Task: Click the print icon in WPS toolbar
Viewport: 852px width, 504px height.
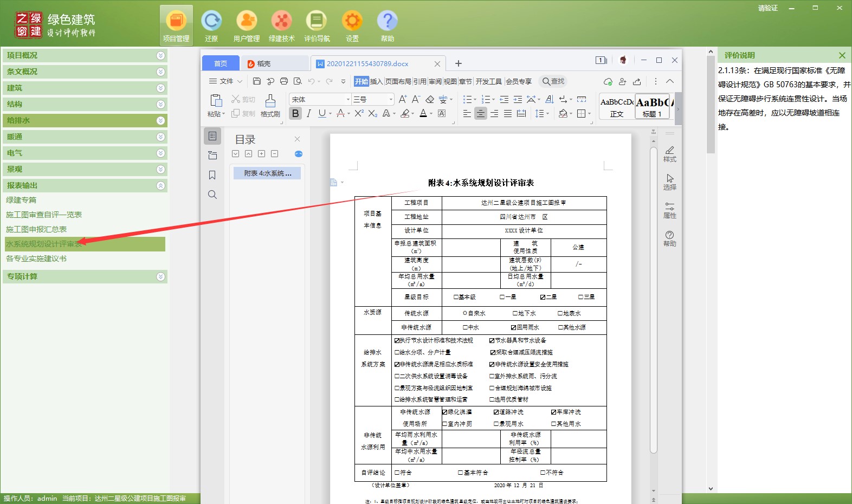Action: click(284, 81)
